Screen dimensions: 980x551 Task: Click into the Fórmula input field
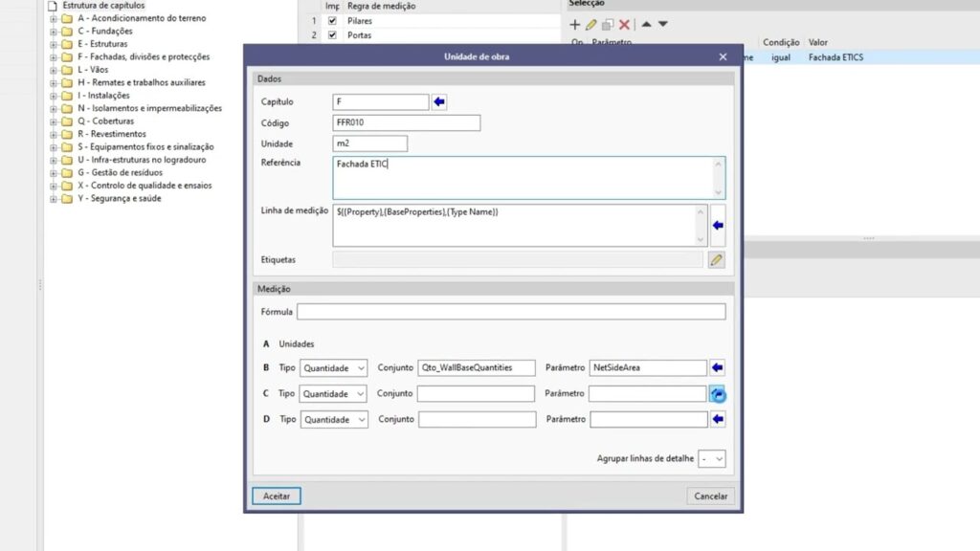point(511,312)
